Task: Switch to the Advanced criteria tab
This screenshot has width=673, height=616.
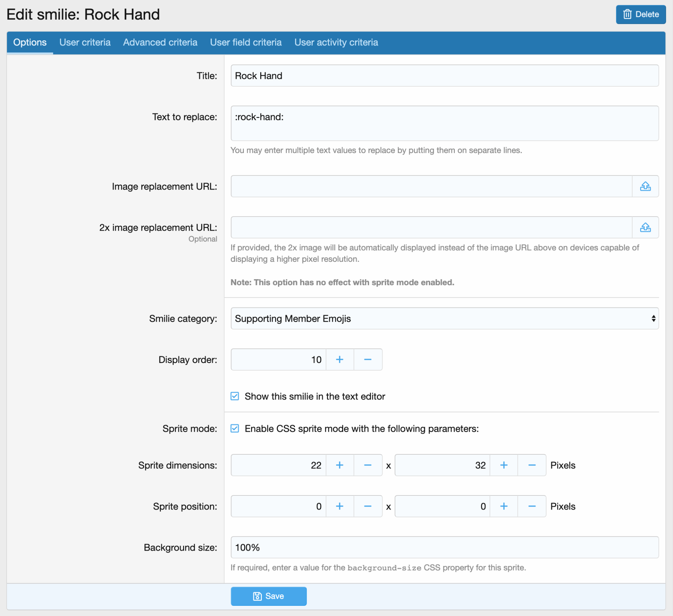Action: 161,42
